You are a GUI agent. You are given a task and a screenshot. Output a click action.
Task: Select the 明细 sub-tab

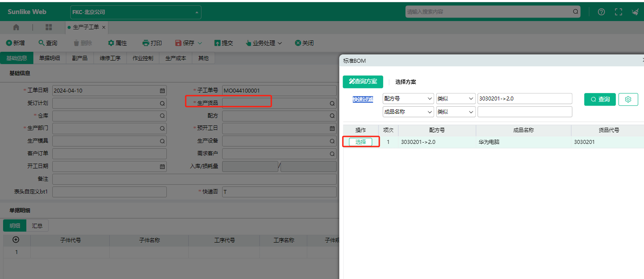[x=15, y=225]
